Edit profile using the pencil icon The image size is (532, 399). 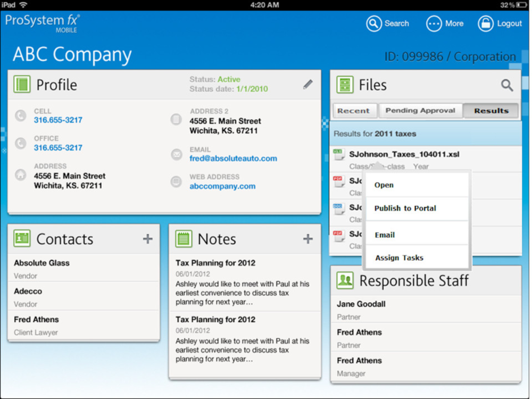click(x=308, y=84)
